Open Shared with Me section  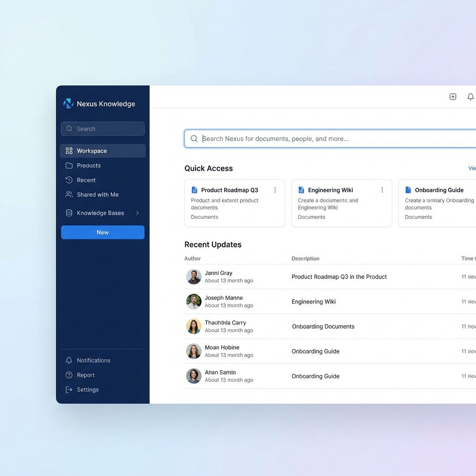coord(97,195)
